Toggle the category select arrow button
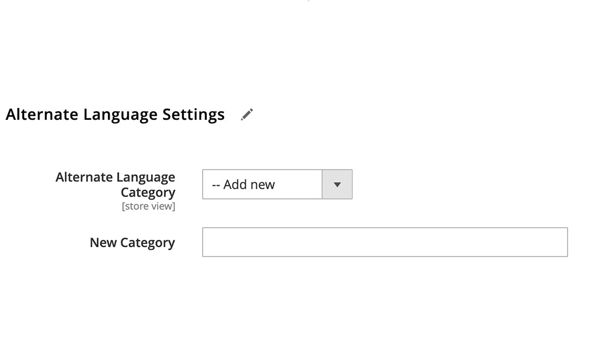Viewport: 603px width, 364px height. 337,185
